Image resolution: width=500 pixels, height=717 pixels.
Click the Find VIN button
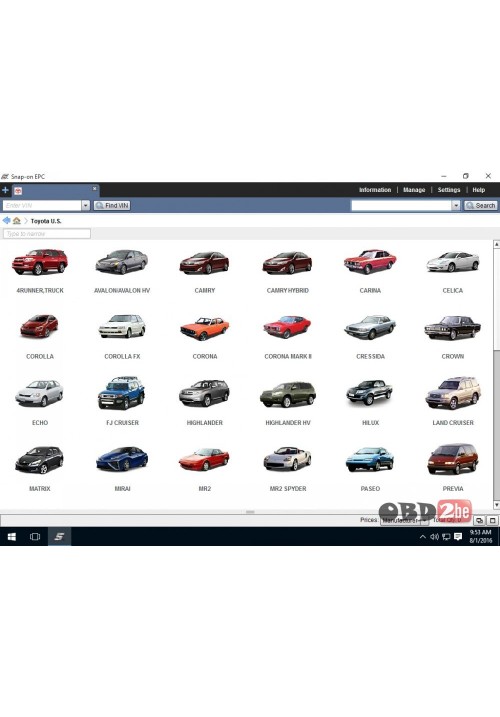pos(112,206)
